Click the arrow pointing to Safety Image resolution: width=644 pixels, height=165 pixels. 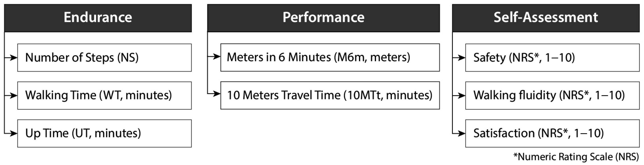(x=459, y=58)
